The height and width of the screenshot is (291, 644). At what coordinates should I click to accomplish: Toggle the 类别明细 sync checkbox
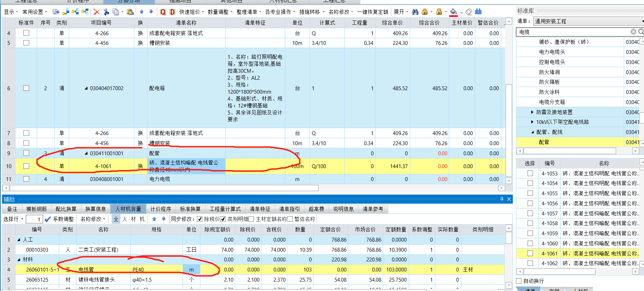point(223,219)
